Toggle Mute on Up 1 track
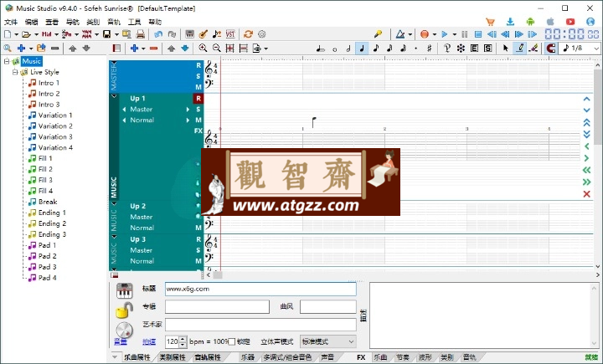The image size is (603, 364). click(x=198, y=120)
